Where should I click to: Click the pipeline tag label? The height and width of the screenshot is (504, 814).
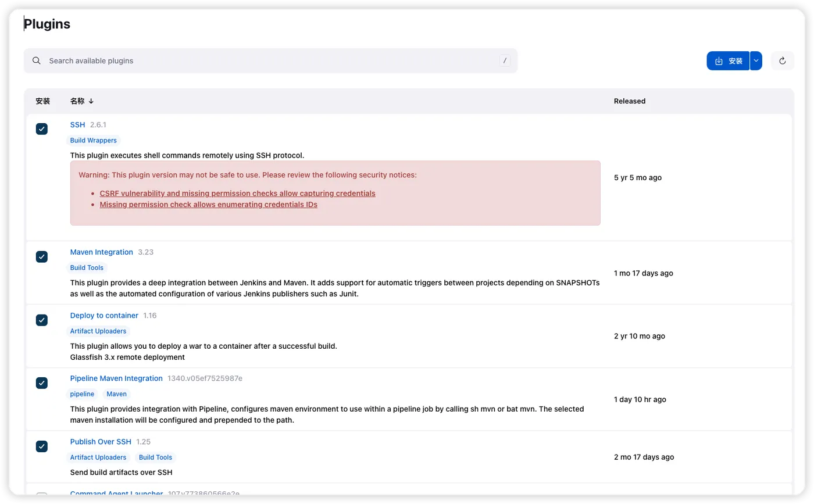(82, 394)
